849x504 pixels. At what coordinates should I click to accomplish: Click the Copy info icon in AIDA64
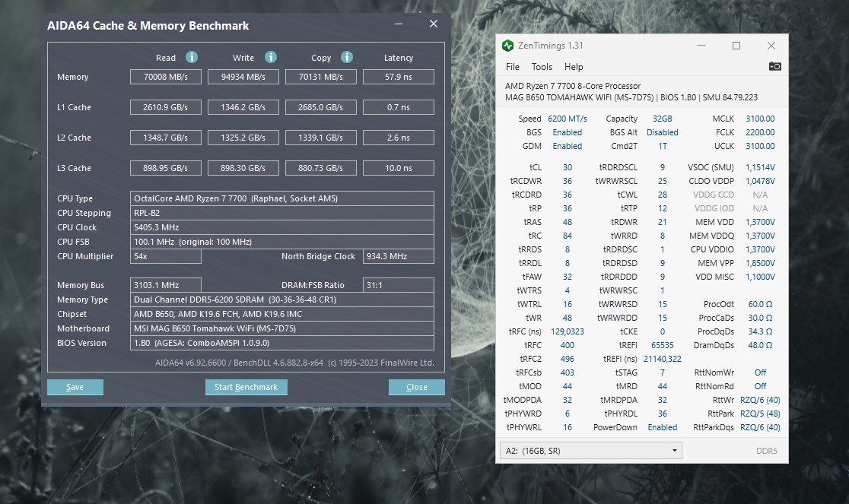[x=347, y=57]
